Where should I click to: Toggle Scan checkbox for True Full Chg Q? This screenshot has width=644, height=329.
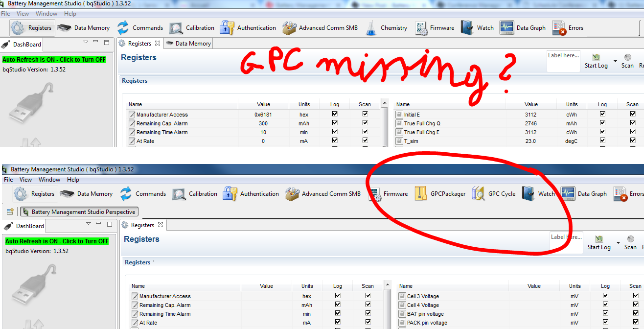[x=633, y=123]
